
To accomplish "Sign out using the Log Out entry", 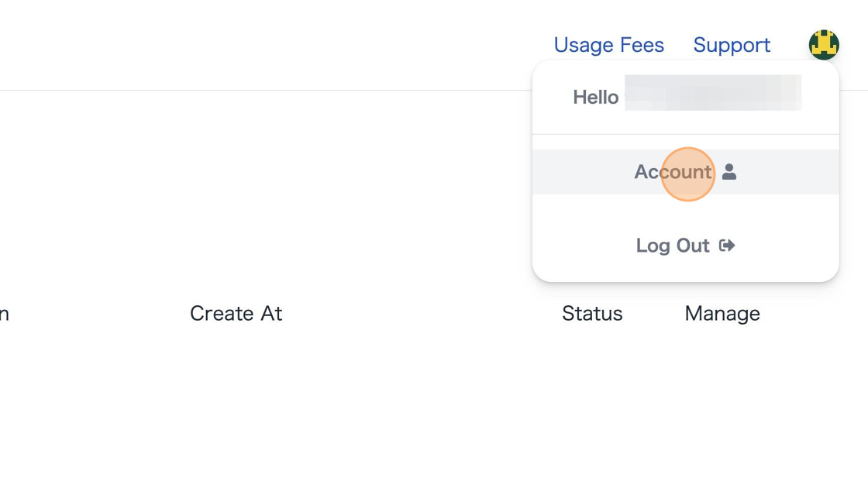I will tap(685, 246).
